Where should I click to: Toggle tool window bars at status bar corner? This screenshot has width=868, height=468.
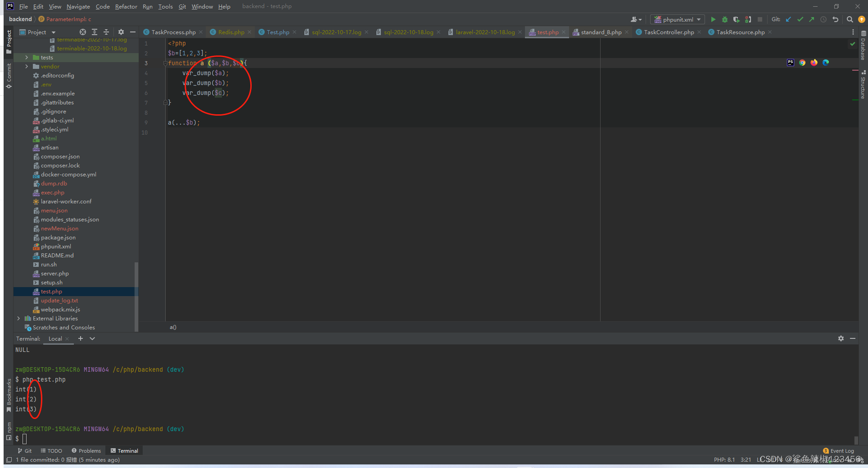(9, 460)
